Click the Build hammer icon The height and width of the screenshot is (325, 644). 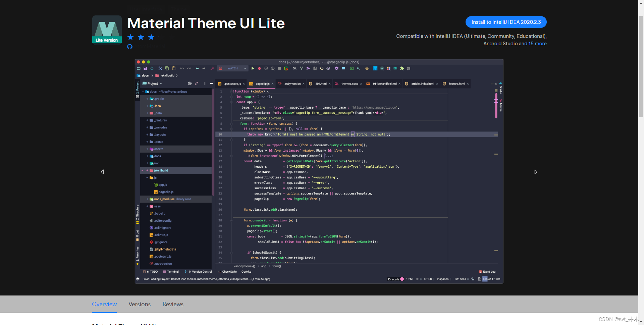212,68
